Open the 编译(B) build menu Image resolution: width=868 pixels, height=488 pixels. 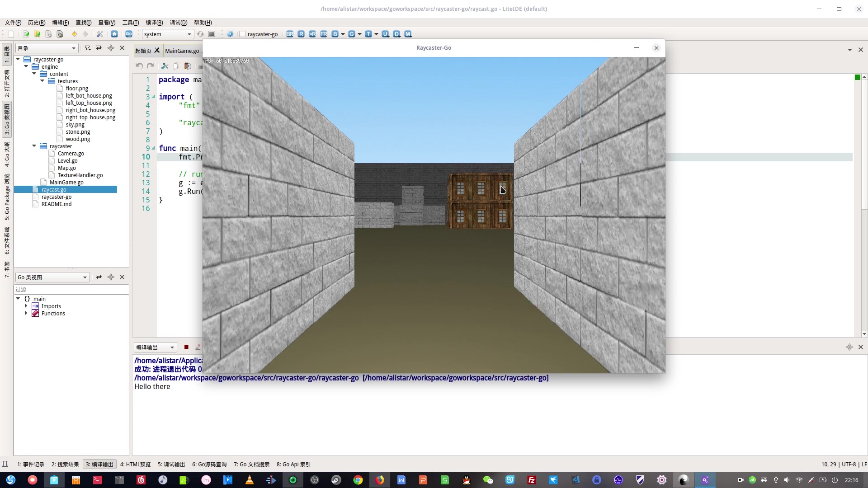(x=154, y=22)
